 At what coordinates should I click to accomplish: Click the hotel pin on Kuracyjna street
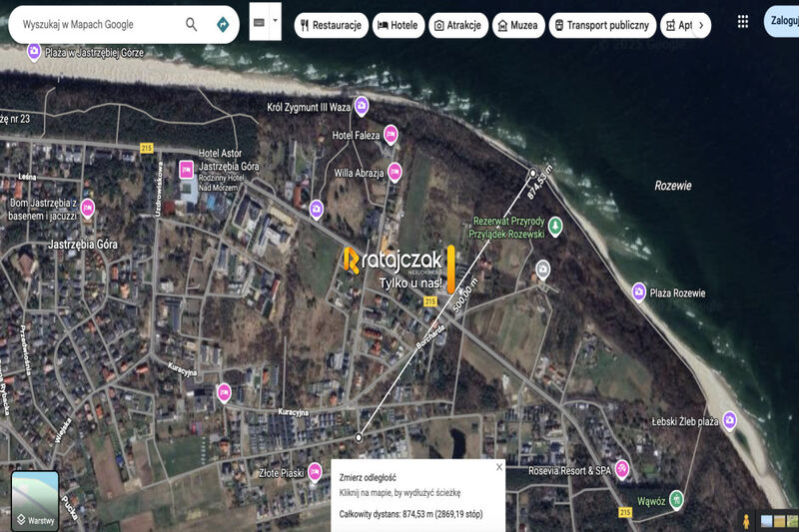[x=224, y=393]
